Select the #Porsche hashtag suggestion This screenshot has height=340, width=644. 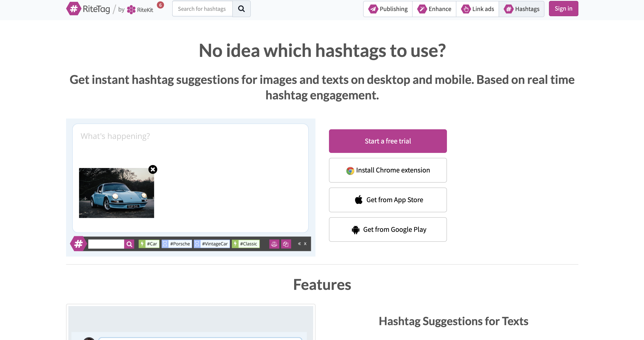pyautogui.click(x=177, y=244)
